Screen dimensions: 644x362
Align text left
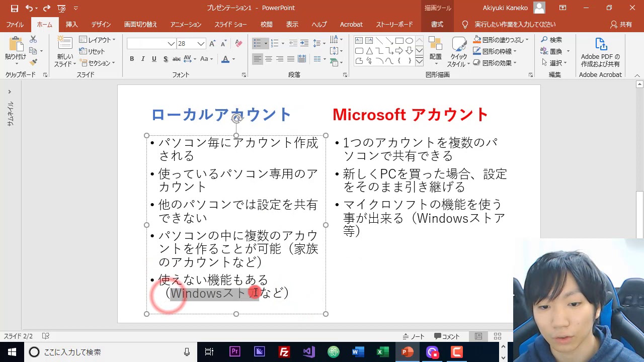(x=258, y=59)
